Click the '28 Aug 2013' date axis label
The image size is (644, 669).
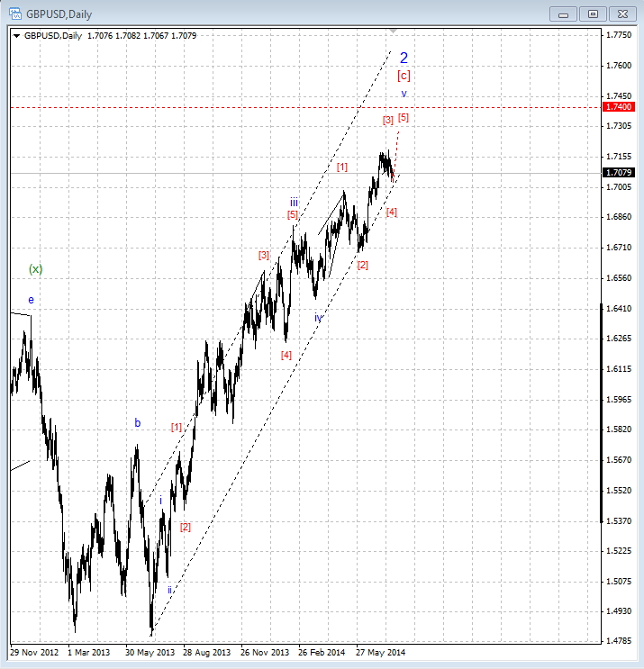tap(206, 653)
